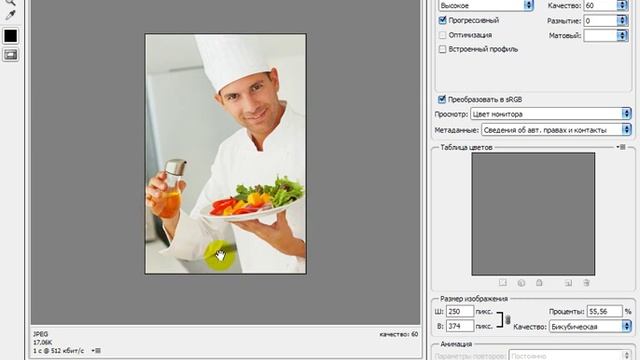
Task: Click the Проценты field showing 55,56
Action: point(604,311)
